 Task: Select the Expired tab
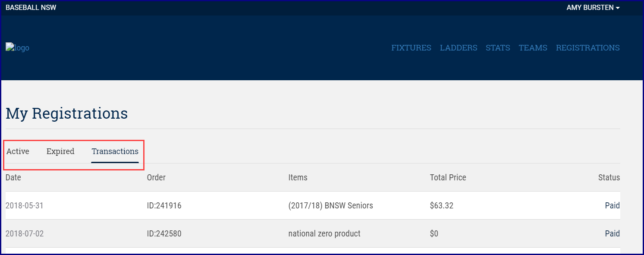60,151
